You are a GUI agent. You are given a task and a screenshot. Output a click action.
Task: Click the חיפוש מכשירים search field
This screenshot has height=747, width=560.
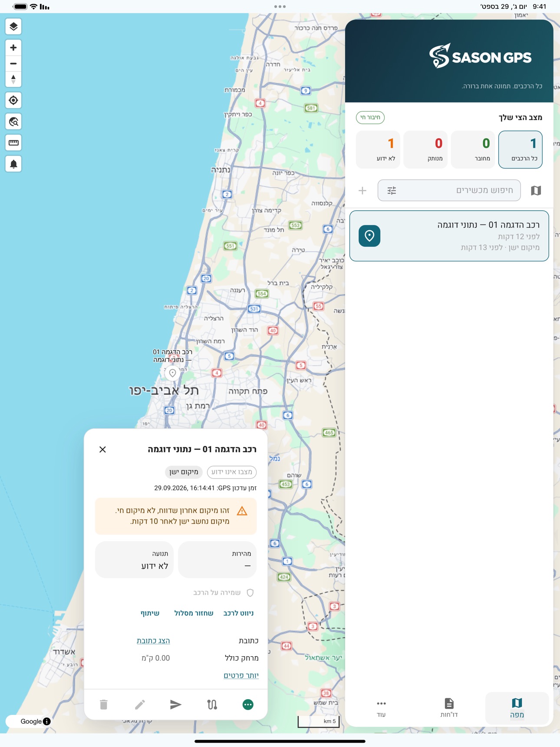point(449,190)
